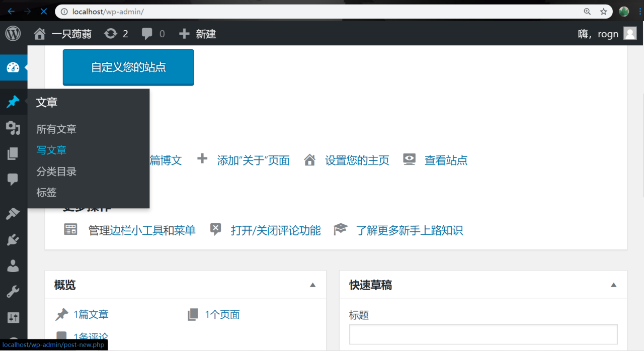Bookmark page with the star icon
Screen dimensions: 644x351
603,11
